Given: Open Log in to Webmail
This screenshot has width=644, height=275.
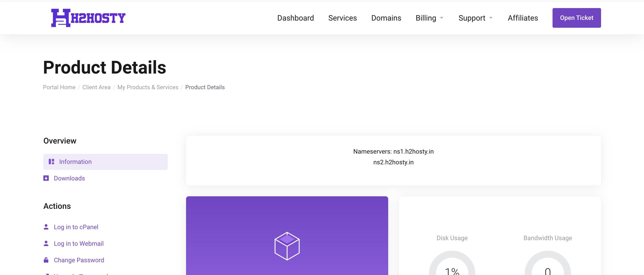Looking at the screenshot, I should (x=79, y=243).
